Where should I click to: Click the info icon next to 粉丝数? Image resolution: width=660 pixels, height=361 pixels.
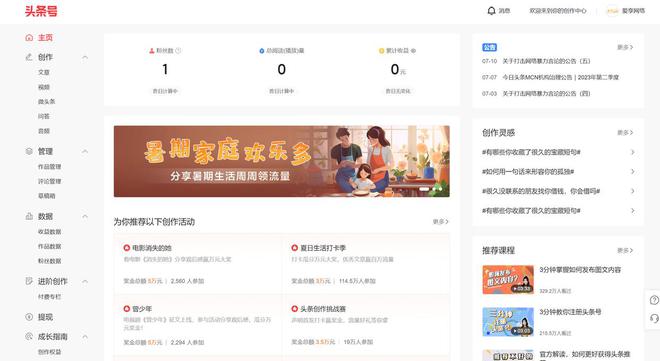(178, 50)
